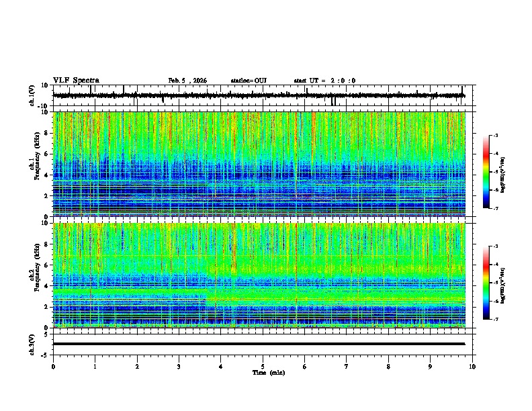
Task: Click the "-7" label on ch.2 colorbar
Action: tap(496, 319)
